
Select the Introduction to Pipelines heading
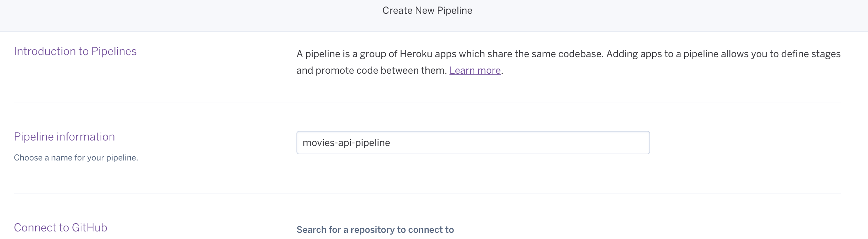(75, 51)
